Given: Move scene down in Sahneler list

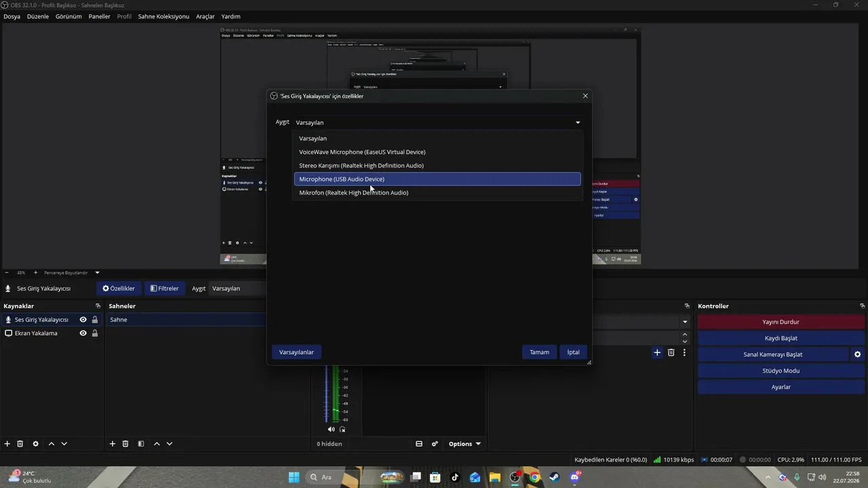Looking at the screenshot, I should [x=170, y=444].
